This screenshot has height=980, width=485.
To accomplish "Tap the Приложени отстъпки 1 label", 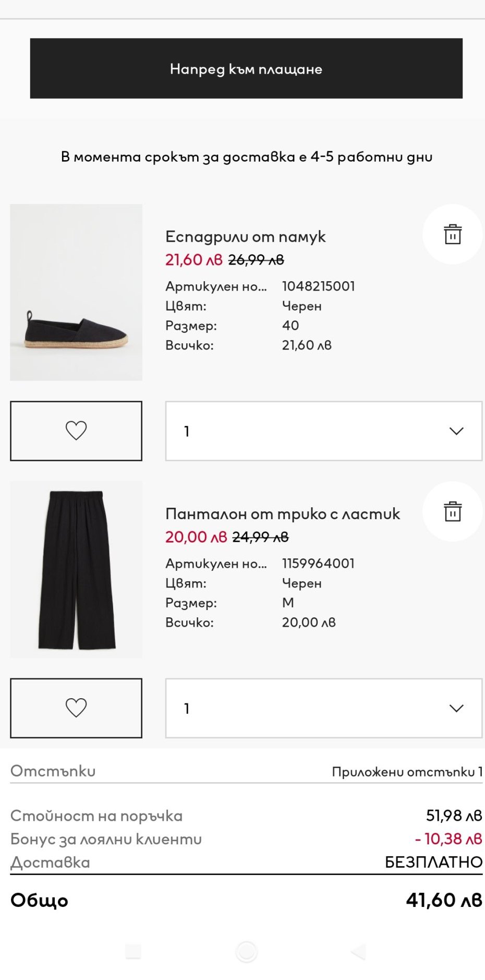I will pos(407,772).
